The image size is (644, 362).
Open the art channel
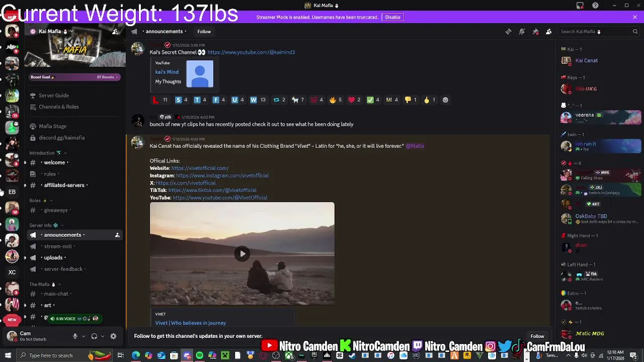click(48, 305)
